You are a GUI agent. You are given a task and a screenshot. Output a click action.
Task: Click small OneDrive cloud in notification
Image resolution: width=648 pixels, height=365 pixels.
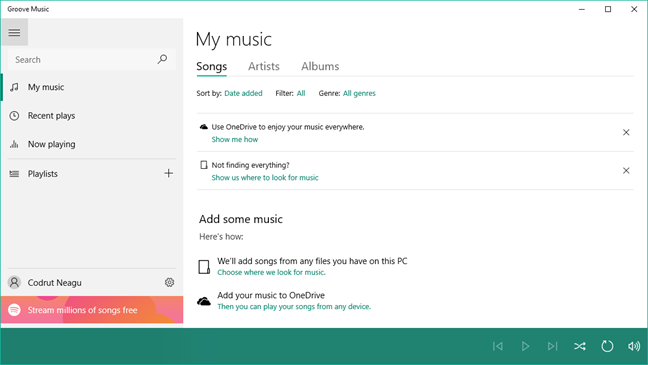point(204,127)
